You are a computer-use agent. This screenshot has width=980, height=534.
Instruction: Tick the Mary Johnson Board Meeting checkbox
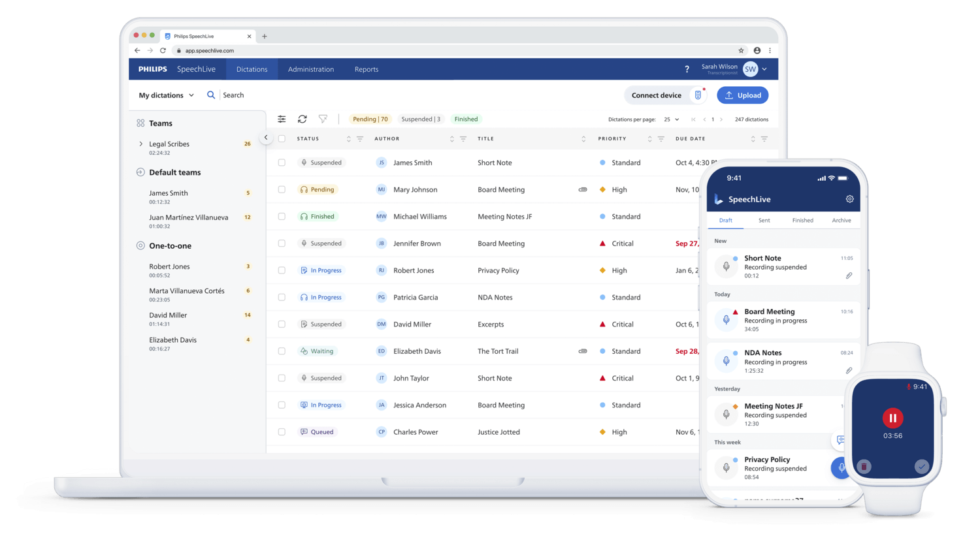click(x=282, y=189)
